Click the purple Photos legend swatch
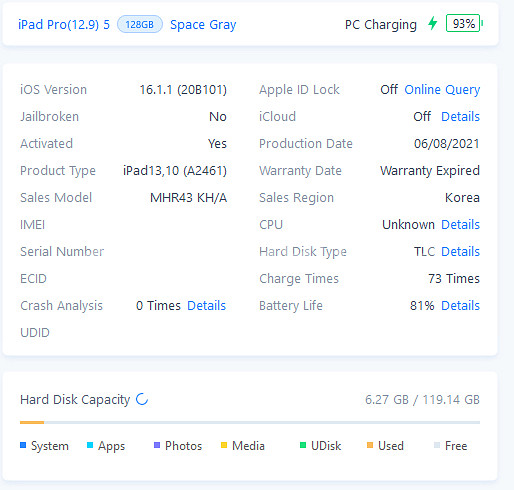 pyautogui.click(x=157, y=445)
